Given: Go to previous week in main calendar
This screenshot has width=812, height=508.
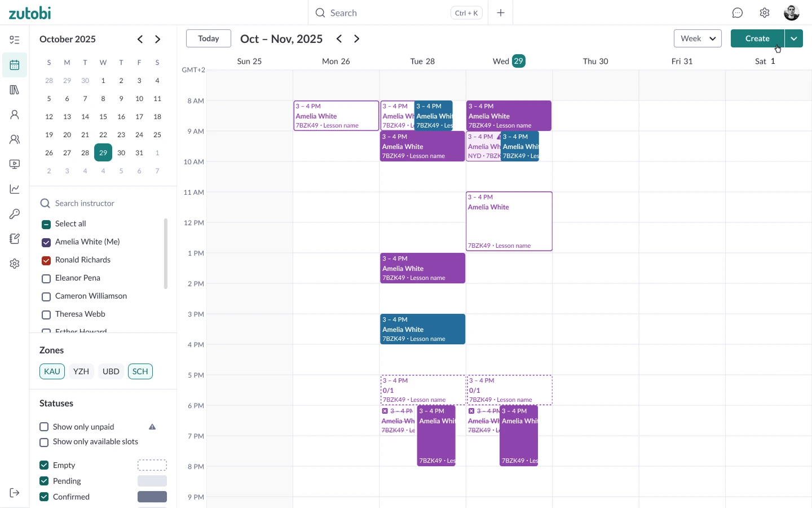Looking at the screenshot, I should 339,38.
